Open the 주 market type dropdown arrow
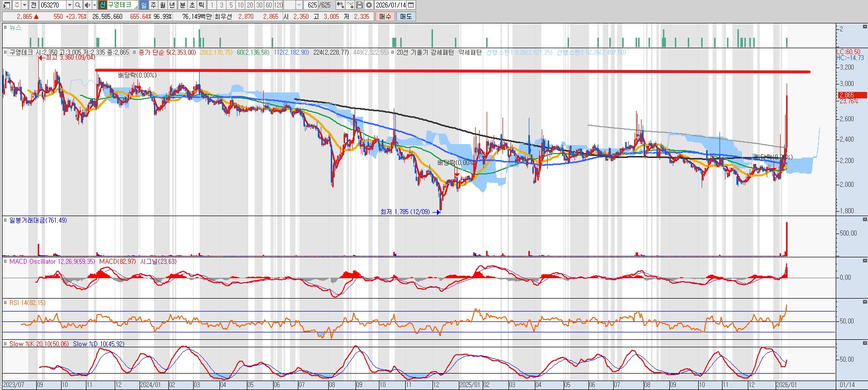Viewport: 868px width, 390px height. coord(24,5)
